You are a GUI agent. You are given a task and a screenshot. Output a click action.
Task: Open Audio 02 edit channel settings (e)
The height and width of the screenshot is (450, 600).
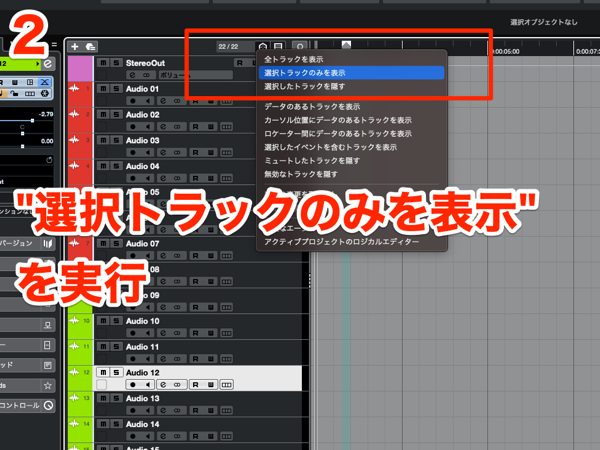[163, 127]
